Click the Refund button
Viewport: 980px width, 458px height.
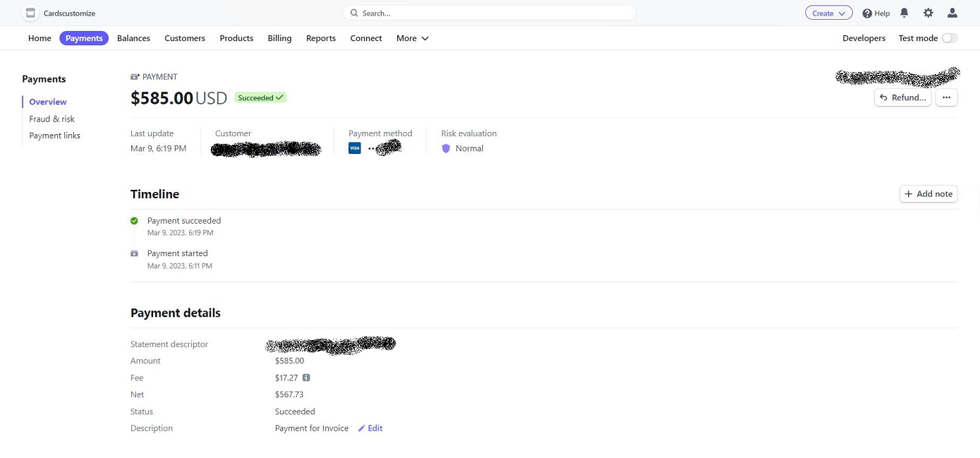point(902,97)
